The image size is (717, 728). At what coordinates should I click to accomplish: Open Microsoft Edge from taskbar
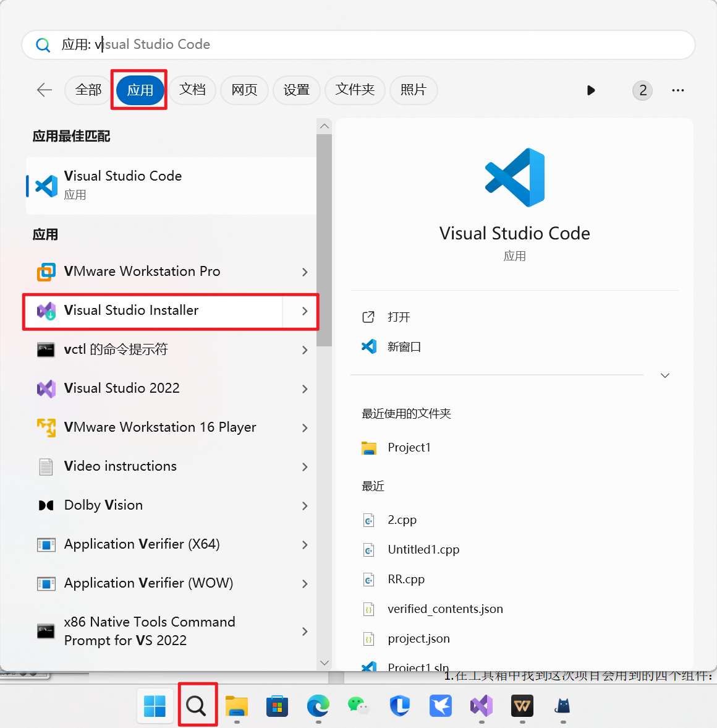coord(318,706)
